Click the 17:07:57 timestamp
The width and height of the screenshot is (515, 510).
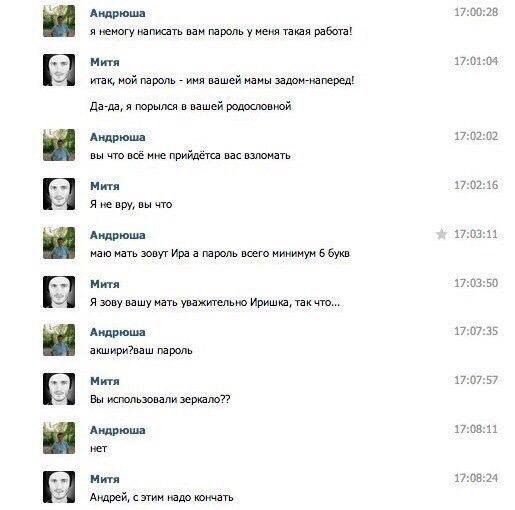pos(476,380)
